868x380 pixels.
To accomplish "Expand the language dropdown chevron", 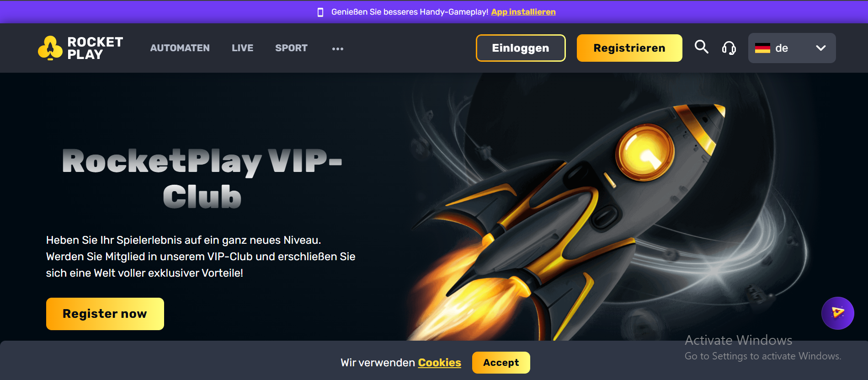I will tap(821, 48).
